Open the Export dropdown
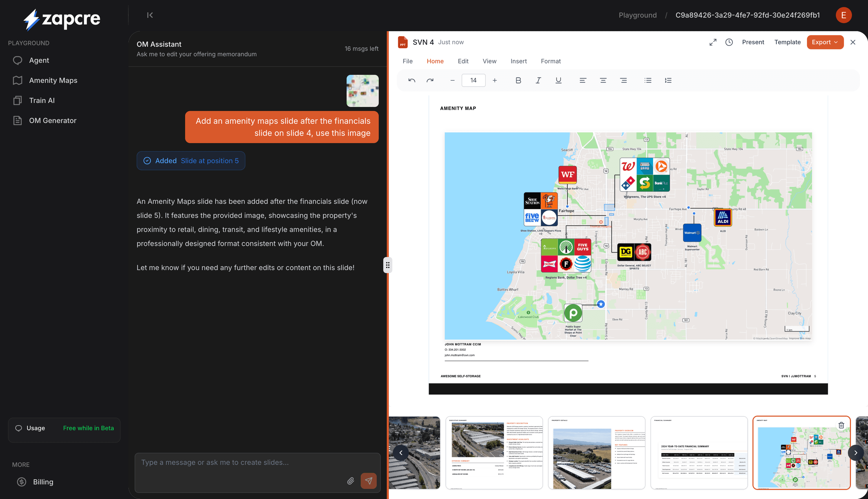 point(825,42)
